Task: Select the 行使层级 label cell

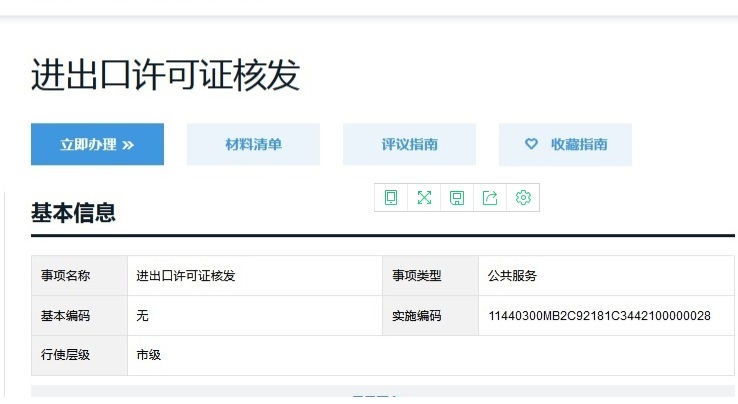Action: tap(66, 355)
